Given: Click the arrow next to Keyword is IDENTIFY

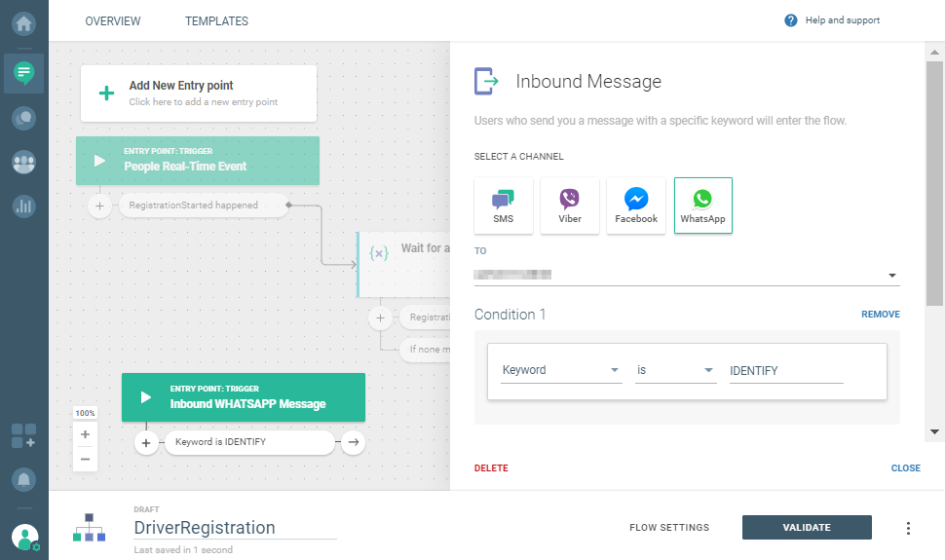Looking at the screenshot, I should point(354,443).
